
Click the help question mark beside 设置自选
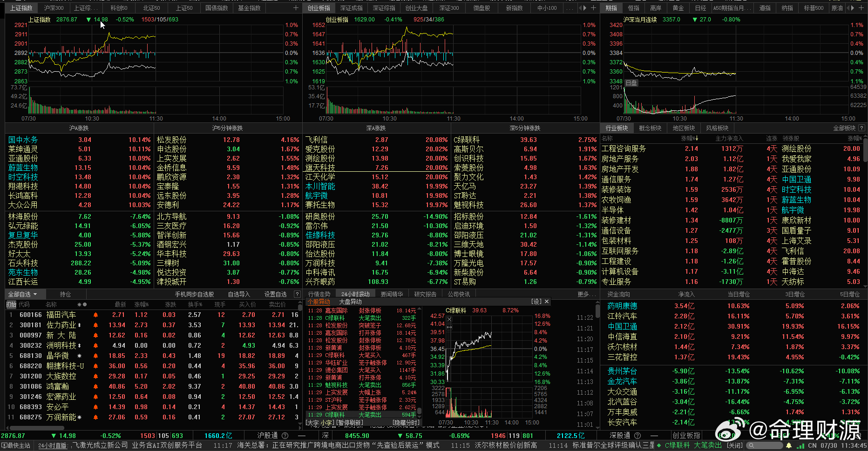coord(297,294)
